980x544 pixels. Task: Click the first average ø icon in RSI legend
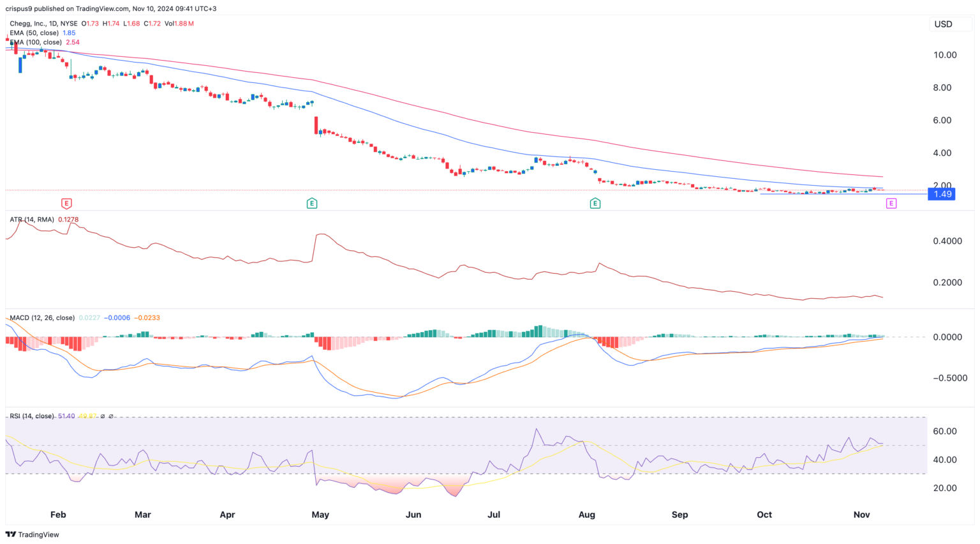coord(103,416)
